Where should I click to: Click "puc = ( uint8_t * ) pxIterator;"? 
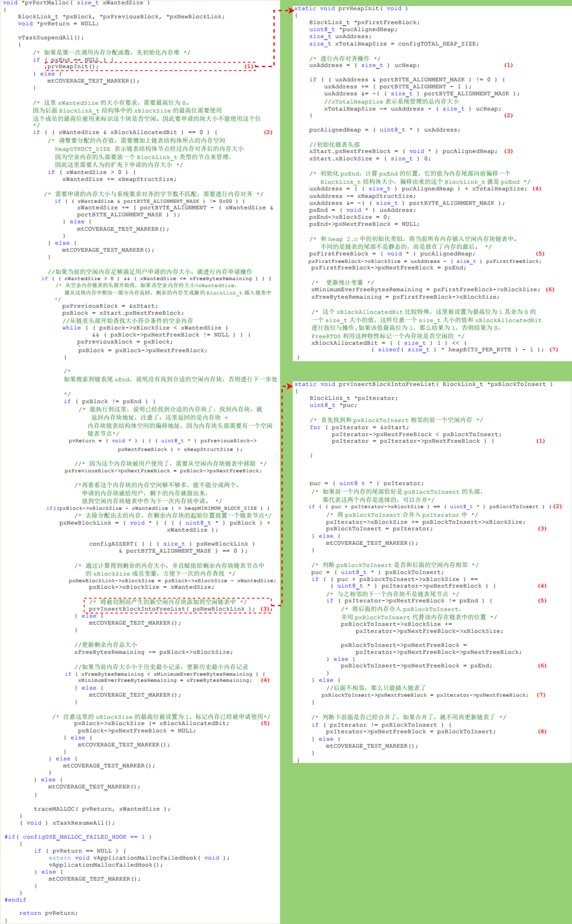pyautogui.click(x=367, y=484)
